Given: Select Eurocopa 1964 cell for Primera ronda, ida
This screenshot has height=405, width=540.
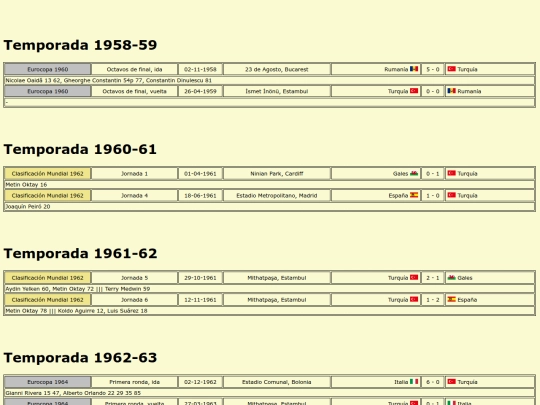Looking at the screenshot, I should [48, 382].
